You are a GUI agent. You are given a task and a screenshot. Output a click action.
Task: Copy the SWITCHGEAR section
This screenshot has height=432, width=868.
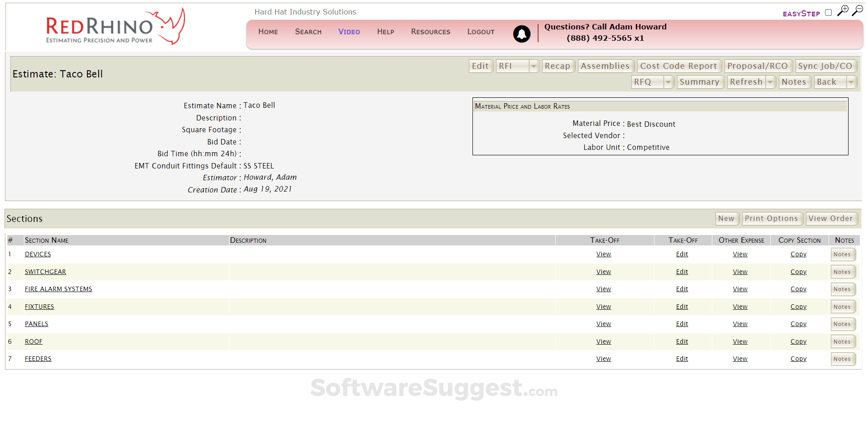point(798,272)
